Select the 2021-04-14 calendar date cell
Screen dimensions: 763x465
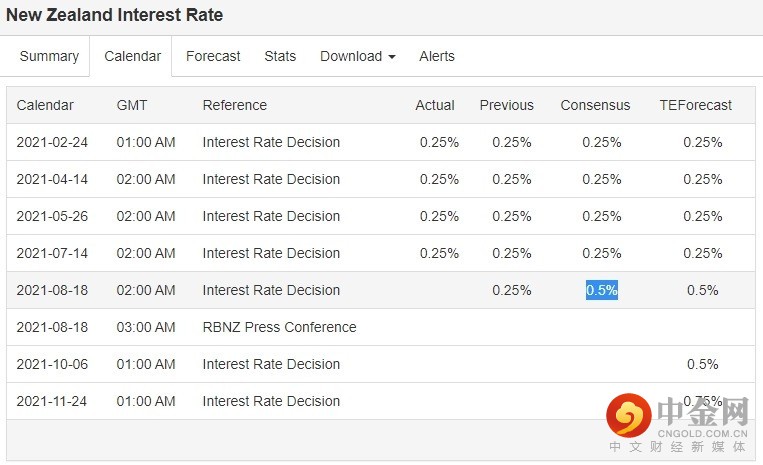(52, 179)
